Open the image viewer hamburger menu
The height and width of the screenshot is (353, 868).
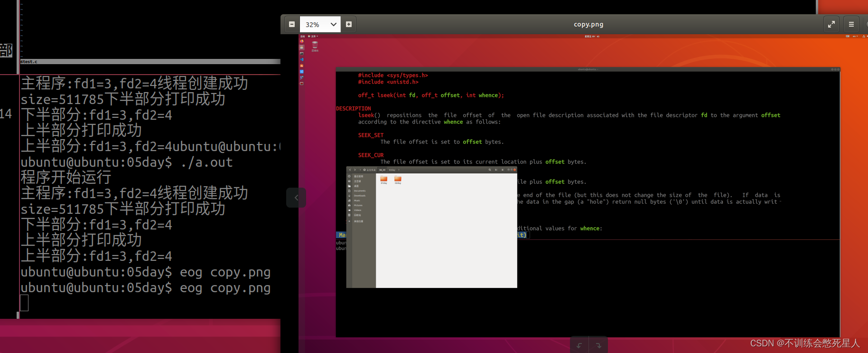(x=851, y=24)
